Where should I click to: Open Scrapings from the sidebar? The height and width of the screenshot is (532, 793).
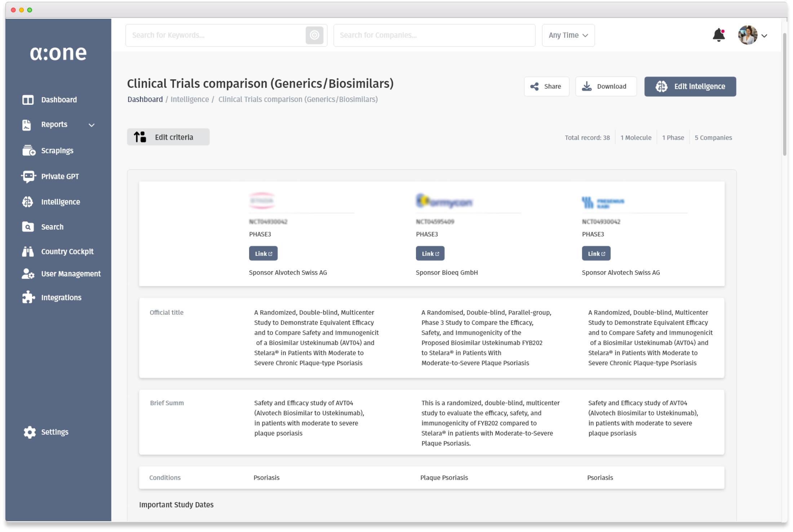(57, 151)
